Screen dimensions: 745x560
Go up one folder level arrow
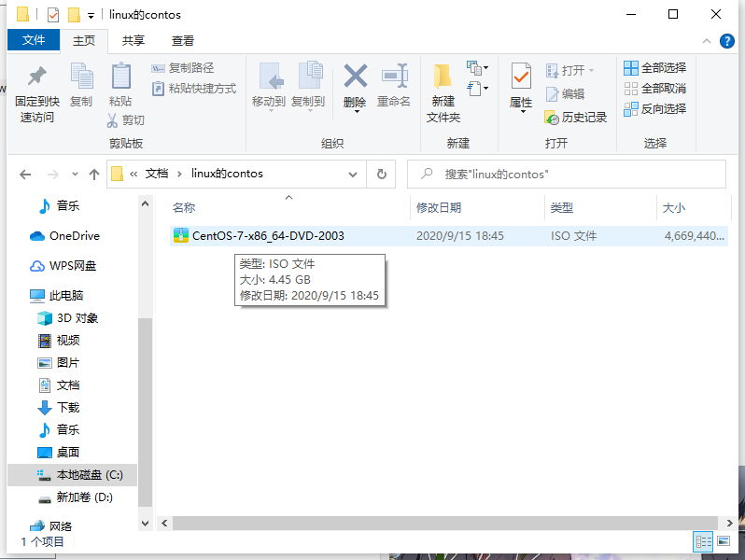tap(94, 175)
